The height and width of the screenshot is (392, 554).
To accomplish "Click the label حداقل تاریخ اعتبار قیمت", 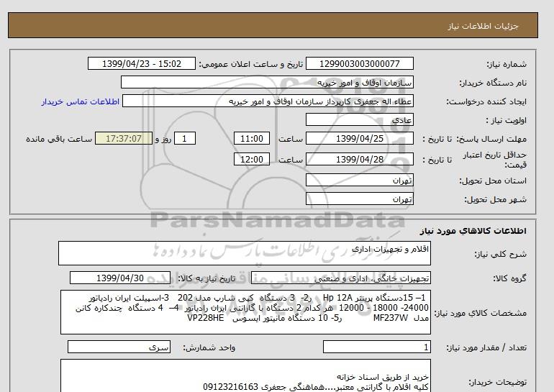I will pyautogui.click(x=495, y=160).
